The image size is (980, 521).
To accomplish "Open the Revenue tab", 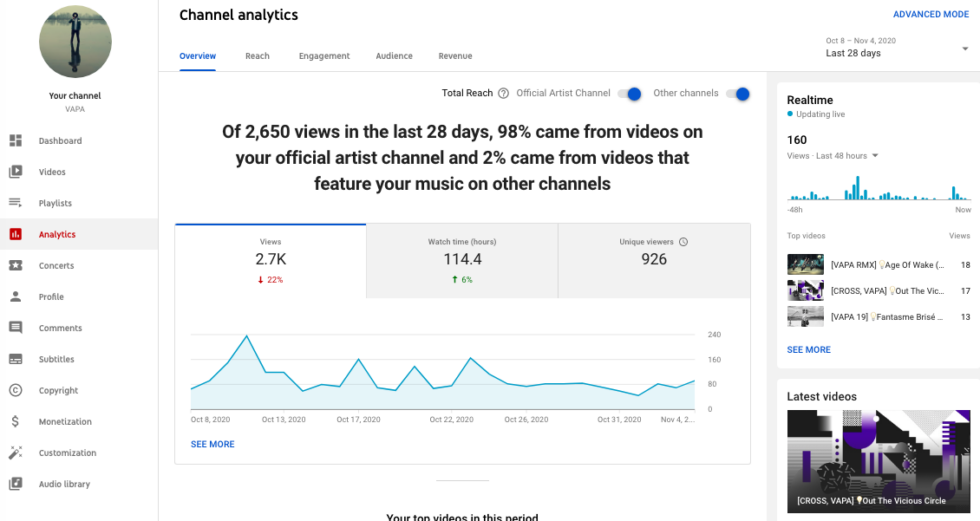I will coord(455,56).
